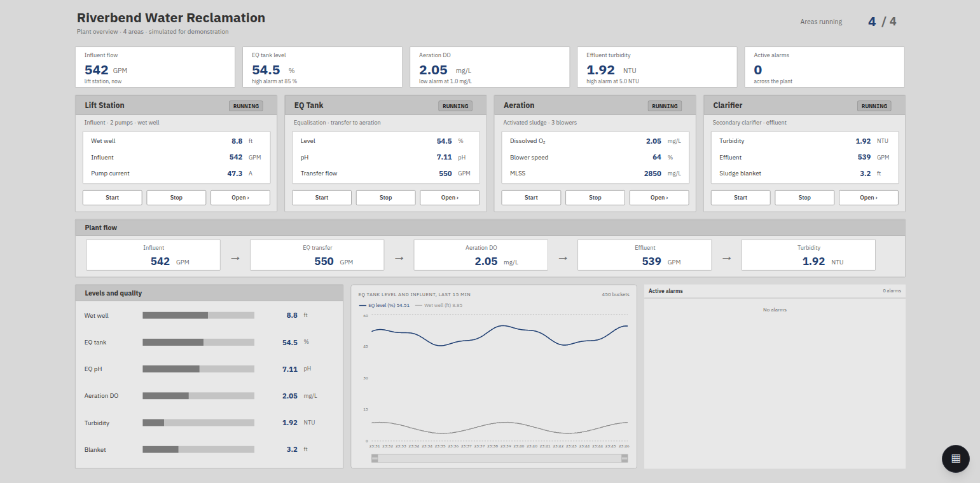
Task: Click the MLSS 2850 mg/L reading
Action: point(595,173)
